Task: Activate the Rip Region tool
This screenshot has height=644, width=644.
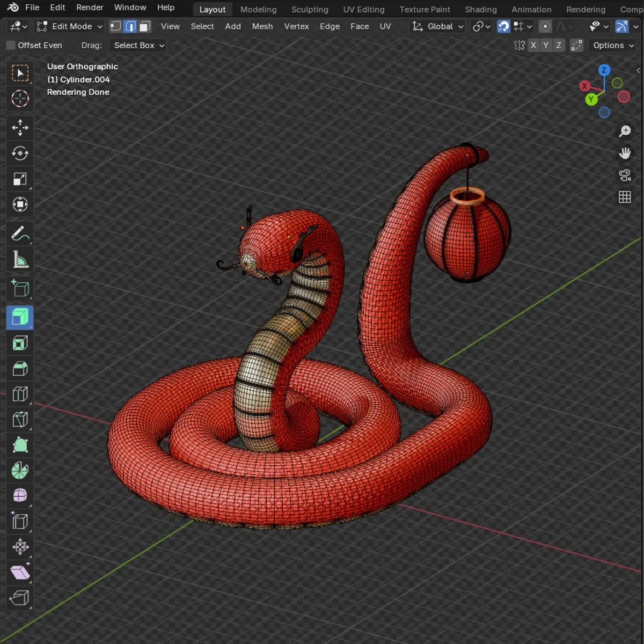Action: point(20,598)
